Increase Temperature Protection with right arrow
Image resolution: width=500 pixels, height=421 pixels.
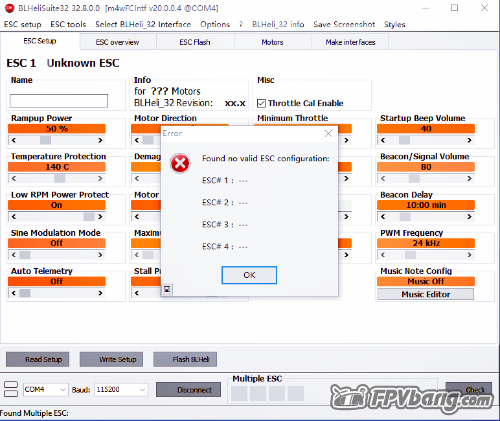click(x=100, y=178)
